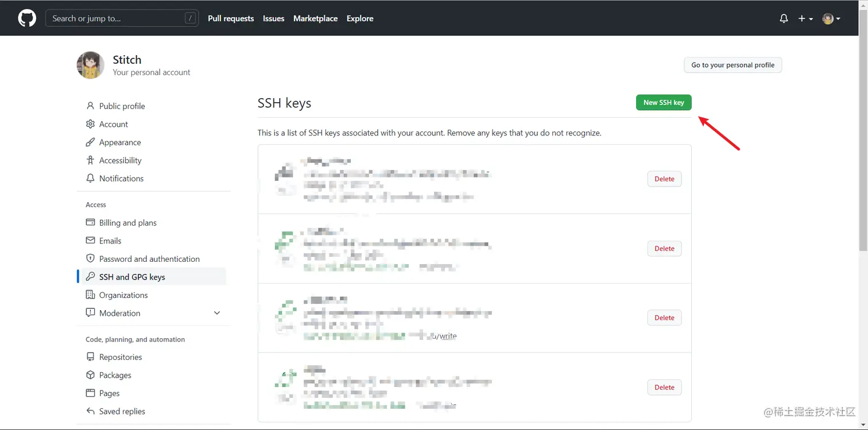The height and width of the screenshot is (430, 868).
Task: Click the Organizations building icon
Action: [90, 295]
